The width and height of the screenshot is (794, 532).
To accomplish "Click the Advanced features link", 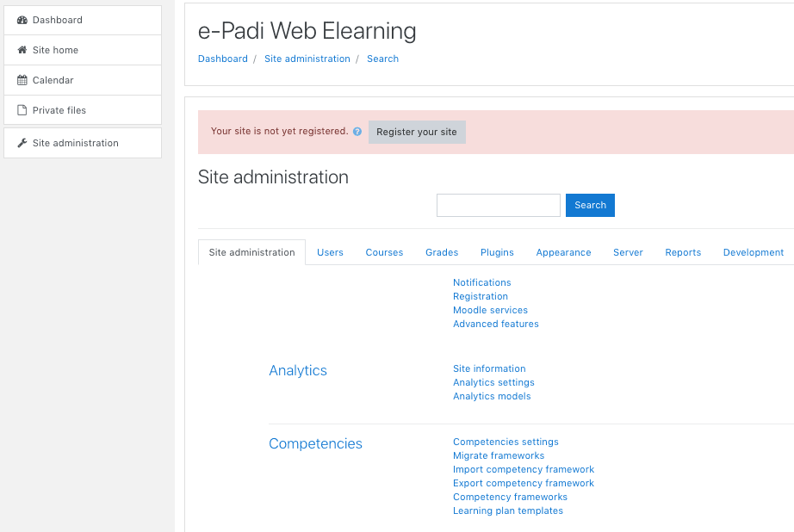I will pyautogui.click(x=495, y=324).
